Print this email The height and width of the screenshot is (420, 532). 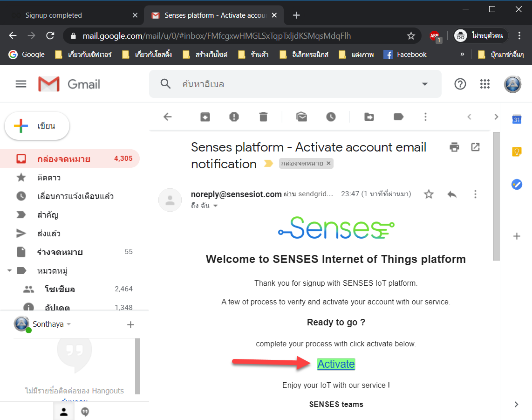click(x=454, y=147)
